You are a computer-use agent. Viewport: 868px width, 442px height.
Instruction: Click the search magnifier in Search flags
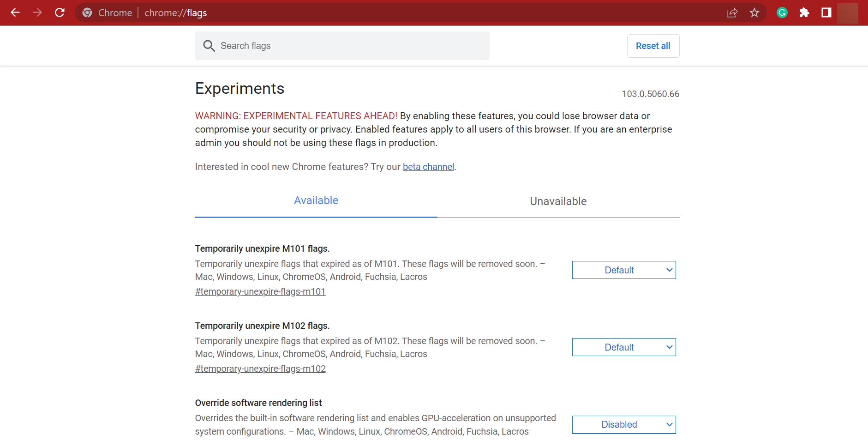[x=209, y=46]
